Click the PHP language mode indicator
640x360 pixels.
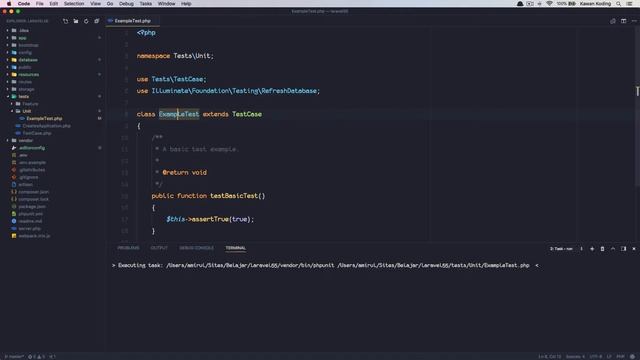620,357
